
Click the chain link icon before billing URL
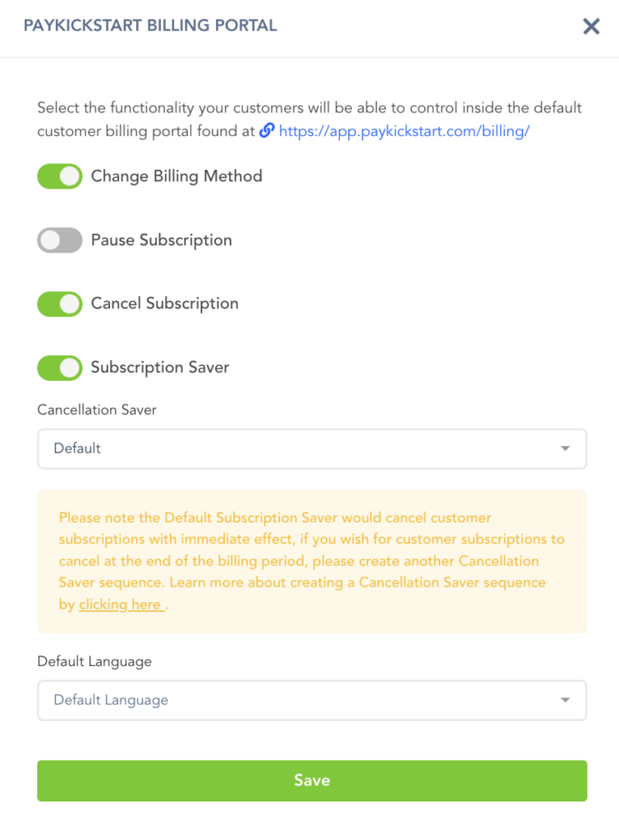coord(266,130)
